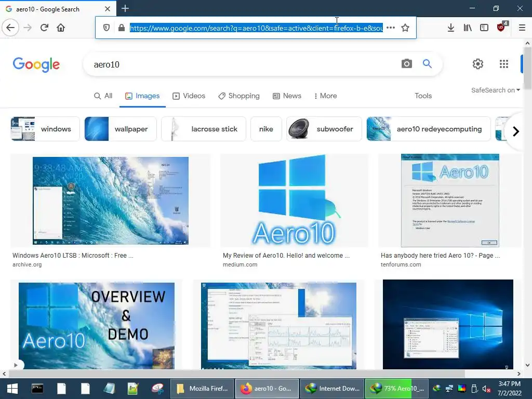This screenshot has height=399, width=532.
Task: Open the Aero10 about dialog thumbnail
Action: pos(450,201)
